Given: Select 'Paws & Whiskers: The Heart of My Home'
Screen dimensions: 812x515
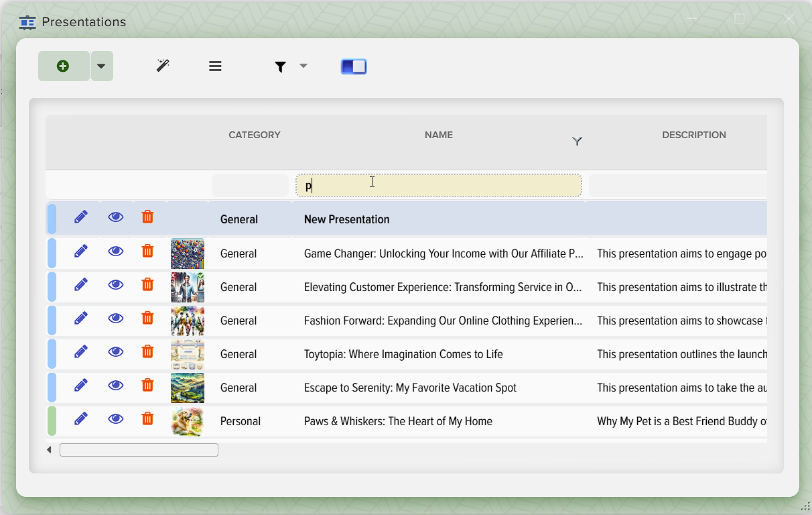Looking at the screenshot, I should tap(398, 421).
